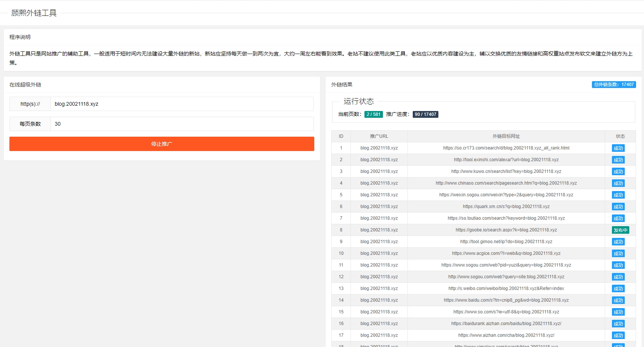Click the promotion URL cell in row 1
This screenshot has height=347, width=644.
click(x=379, y=148)
